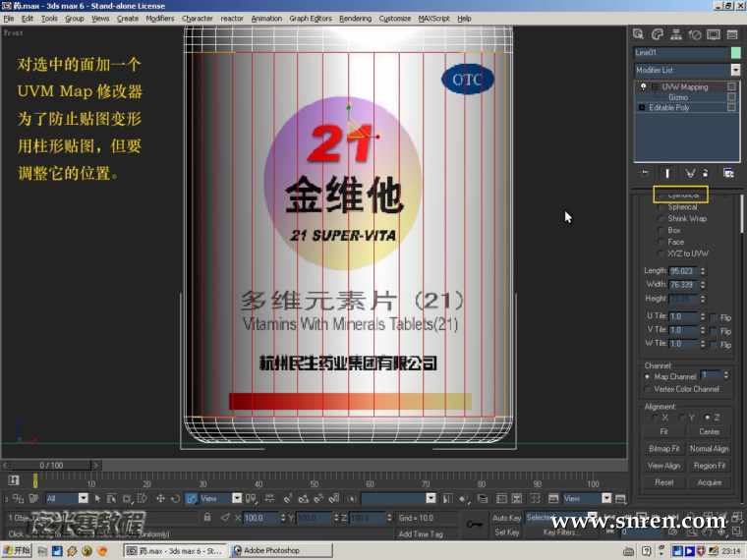Select Face mapping radio button
The height and width of the screenshot is (560, 747).
tap(661, 242)
